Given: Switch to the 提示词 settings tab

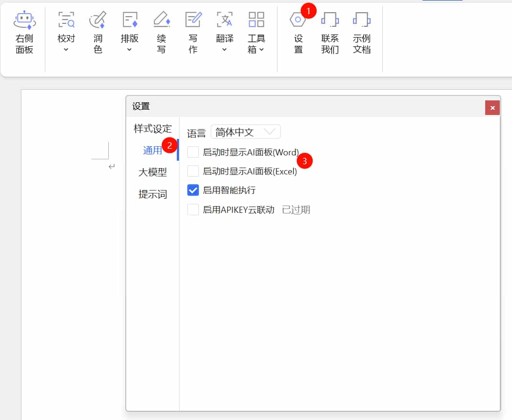Looking at the screenshot, I should [x=153, y=194].
